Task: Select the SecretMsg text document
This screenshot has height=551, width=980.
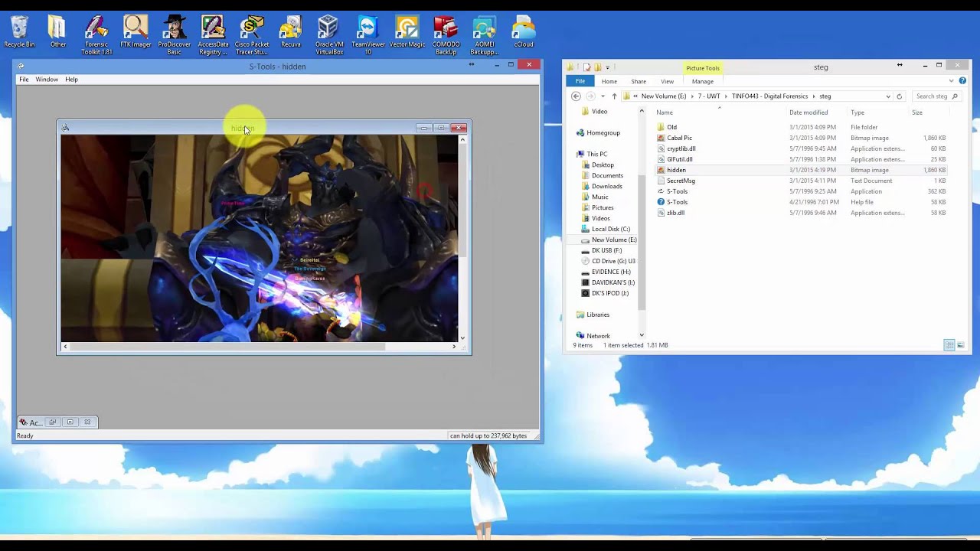Action: pyautogui.click(x=681, y=181)
